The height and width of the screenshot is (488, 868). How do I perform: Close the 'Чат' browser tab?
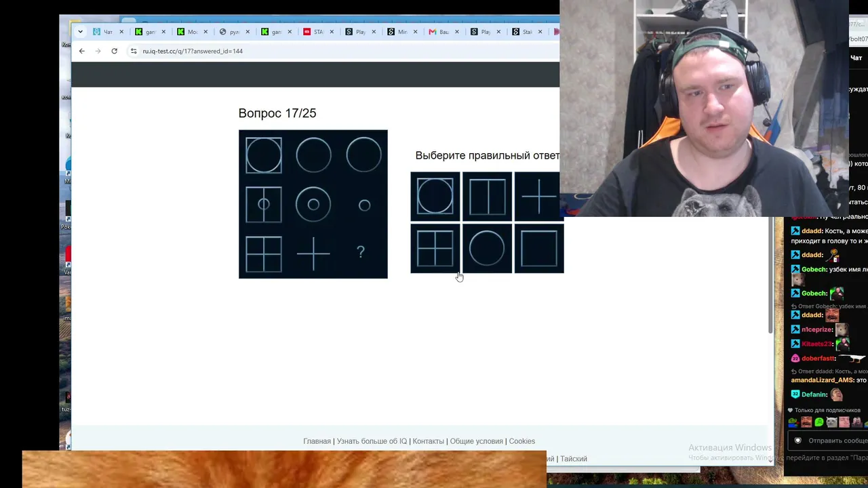pos(122,32)
